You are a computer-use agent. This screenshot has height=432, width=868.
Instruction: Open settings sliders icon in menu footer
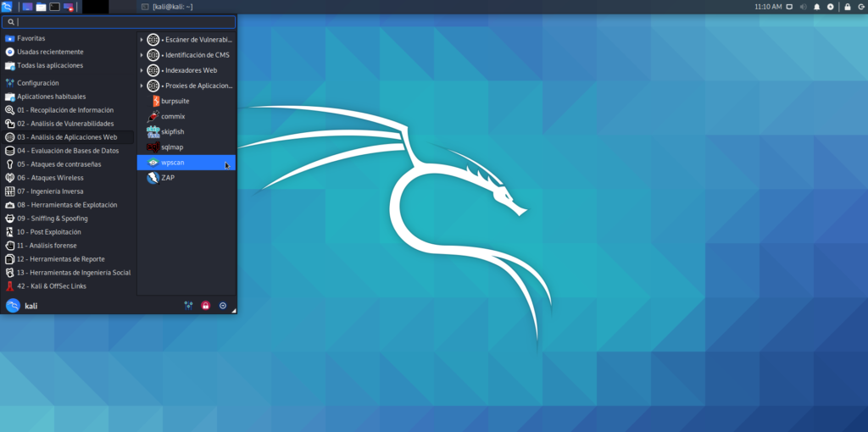188,306
